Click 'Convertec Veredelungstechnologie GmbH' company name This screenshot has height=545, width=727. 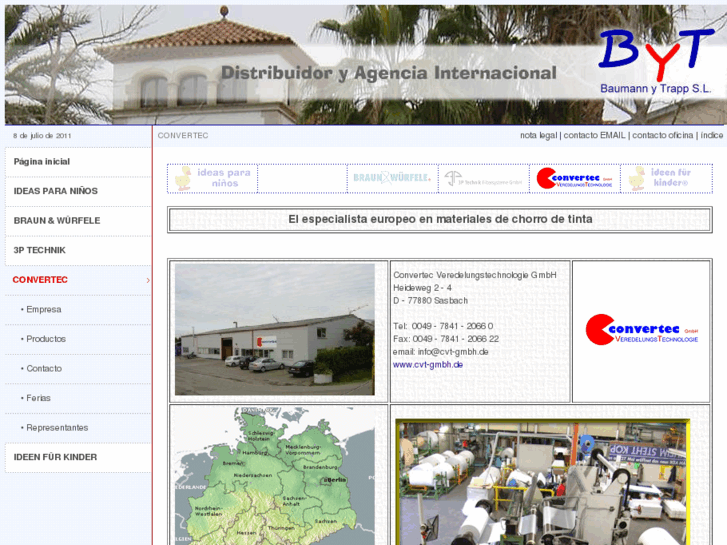(475, 275)
